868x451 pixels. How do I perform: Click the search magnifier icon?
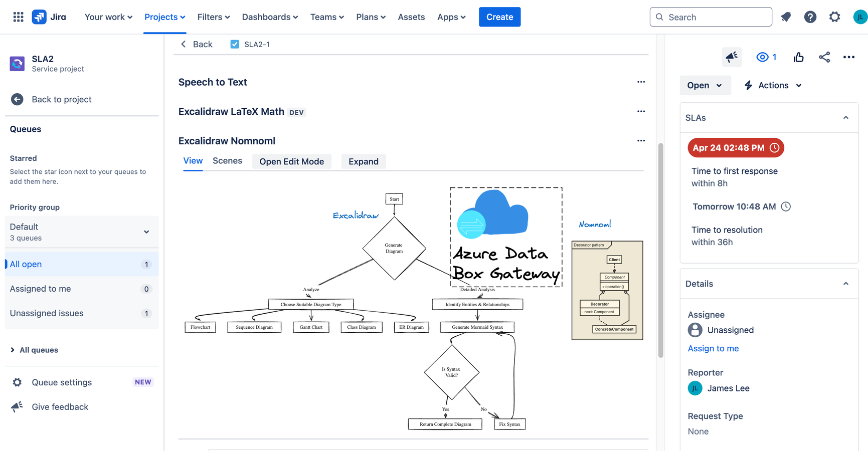(660, 17)
